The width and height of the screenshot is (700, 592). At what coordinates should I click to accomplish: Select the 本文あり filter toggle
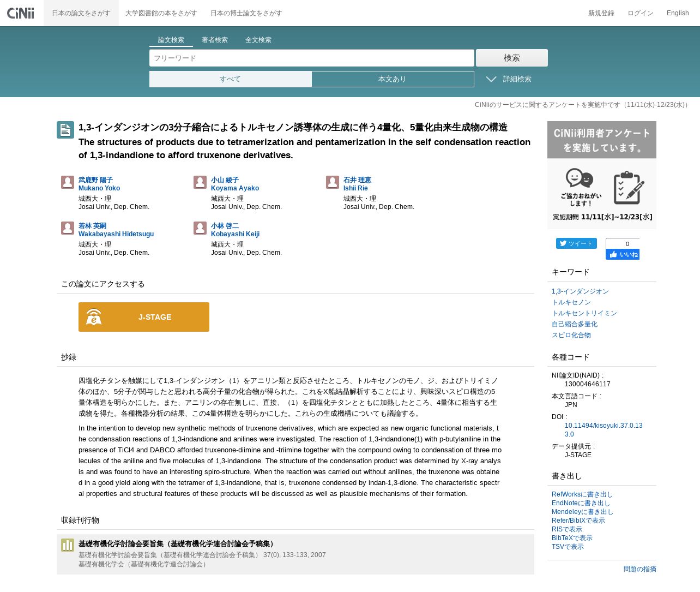coord(393,79)
